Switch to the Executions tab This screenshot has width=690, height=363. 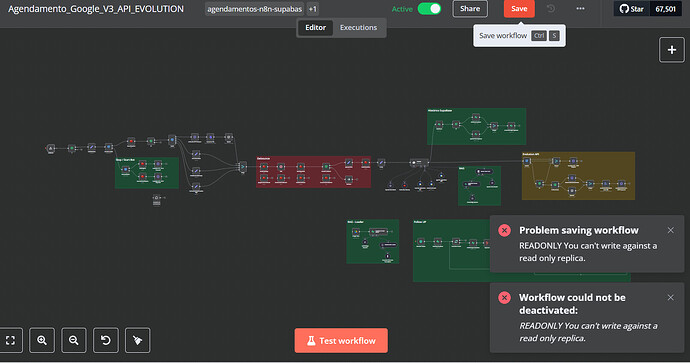358,27
